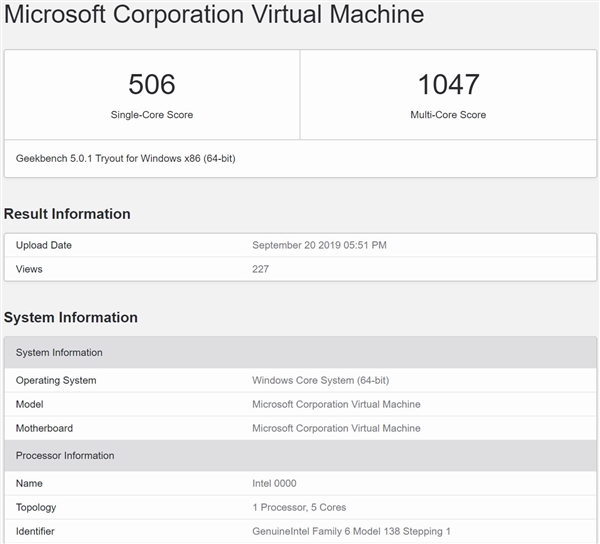The width and height of the screenshot is (600, 544).
Task: Click the 1047 multi-core score number
Action: click(x=448, y=84)
